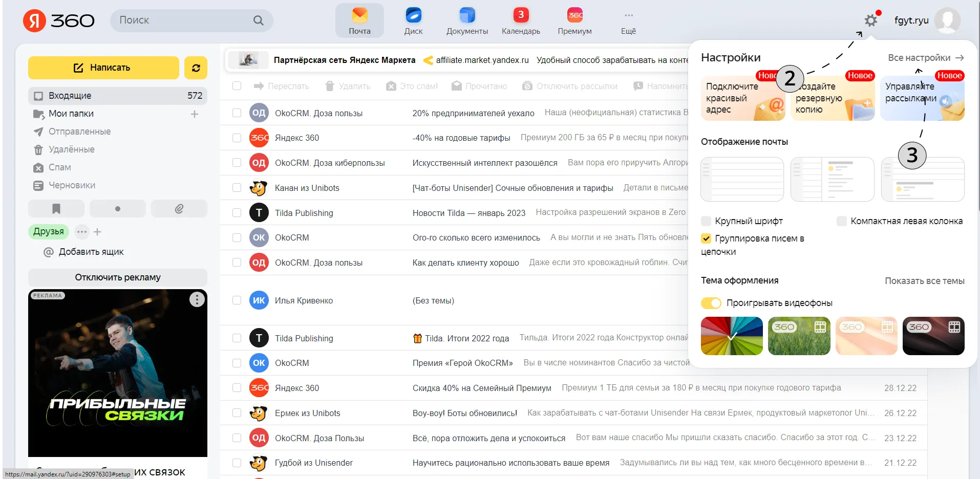Click the Удалить trash toolbar button
The image size is (980, 479).
coord(348,86)
